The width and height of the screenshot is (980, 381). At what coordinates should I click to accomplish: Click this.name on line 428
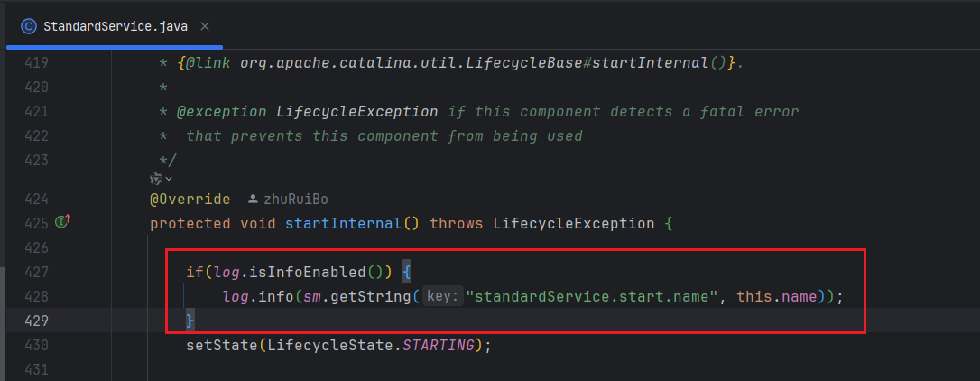(x=777, y=296)
